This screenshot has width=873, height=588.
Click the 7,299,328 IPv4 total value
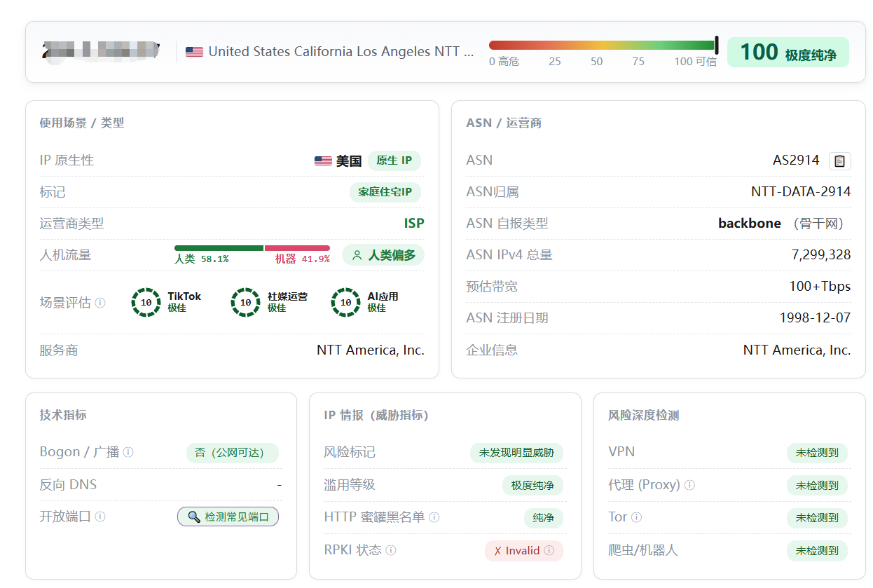821,255
